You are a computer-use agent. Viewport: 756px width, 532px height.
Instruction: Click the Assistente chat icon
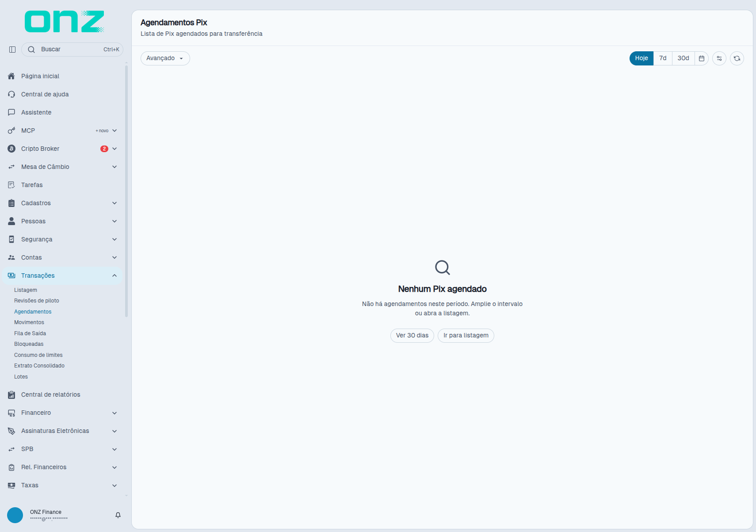pos(11,112)
